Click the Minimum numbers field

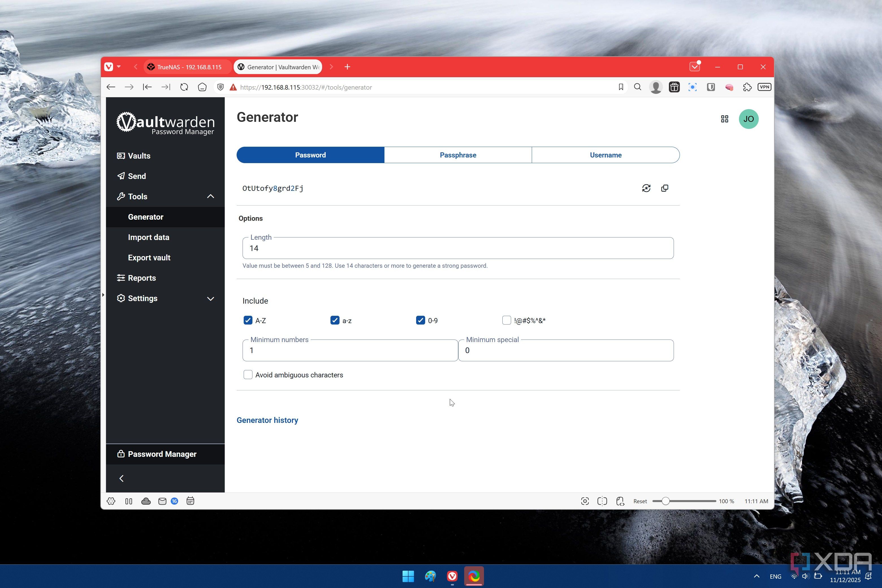pyautogui.click(x=350, y=350)
